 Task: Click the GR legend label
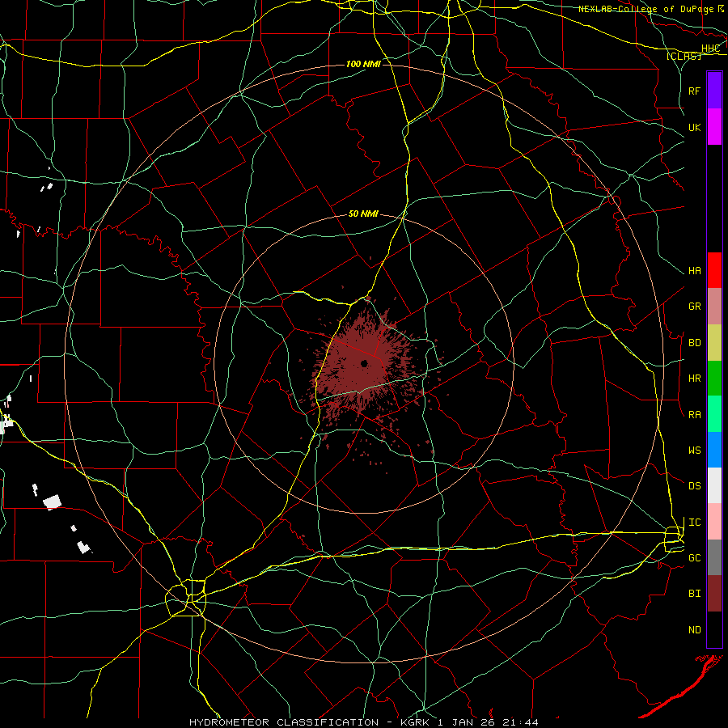(x=694, y=307)
